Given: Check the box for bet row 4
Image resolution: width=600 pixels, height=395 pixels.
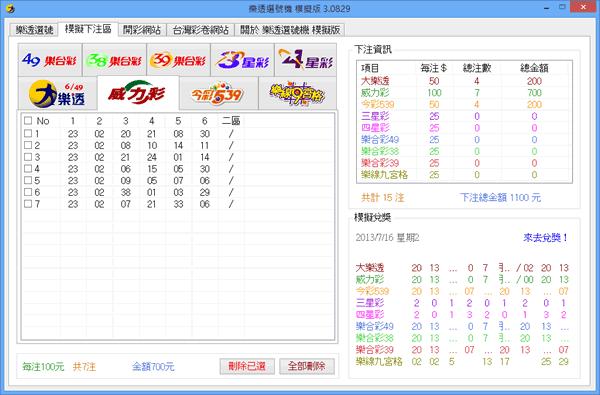Looking at the screenshot, I should [x=28, y=168].
